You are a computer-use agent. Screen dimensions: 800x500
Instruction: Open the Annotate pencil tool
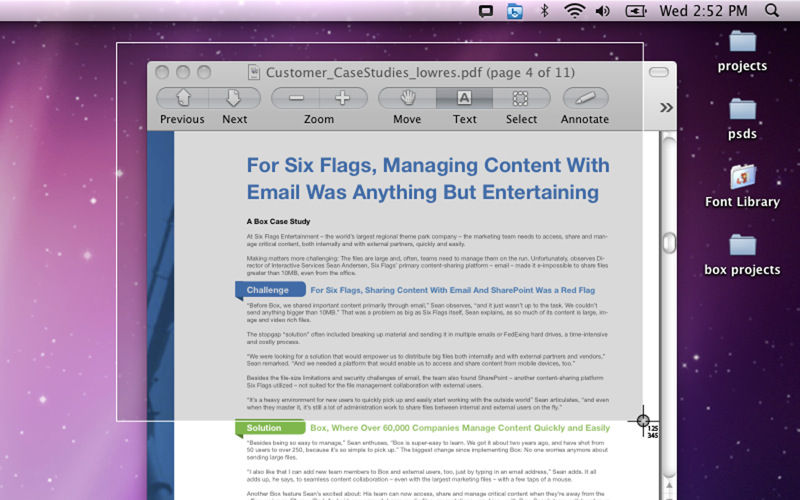point(585,98)
